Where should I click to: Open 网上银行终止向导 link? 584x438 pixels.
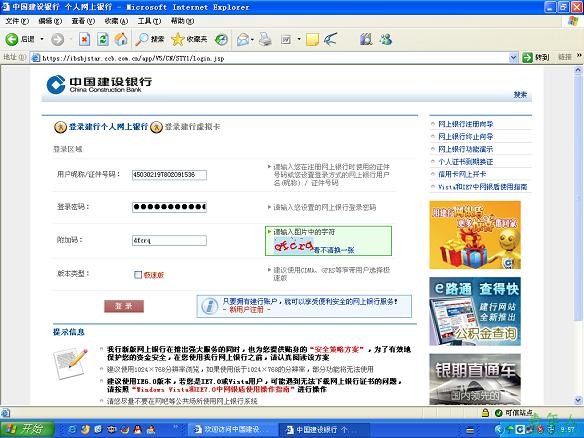click(466, 137)
